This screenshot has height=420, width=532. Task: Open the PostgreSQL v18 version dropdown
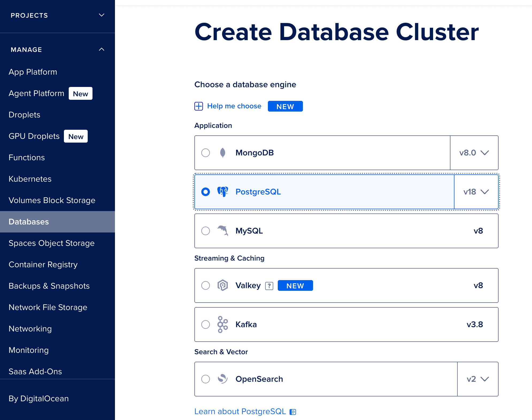476,192
